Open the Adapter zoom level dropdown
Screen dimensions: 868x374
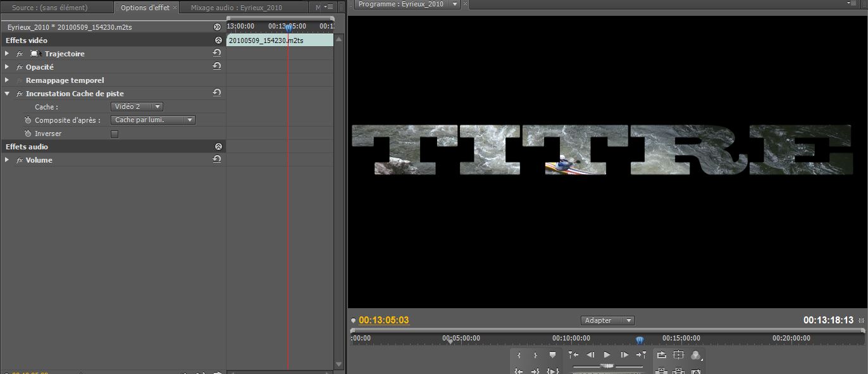pos(607,320)
